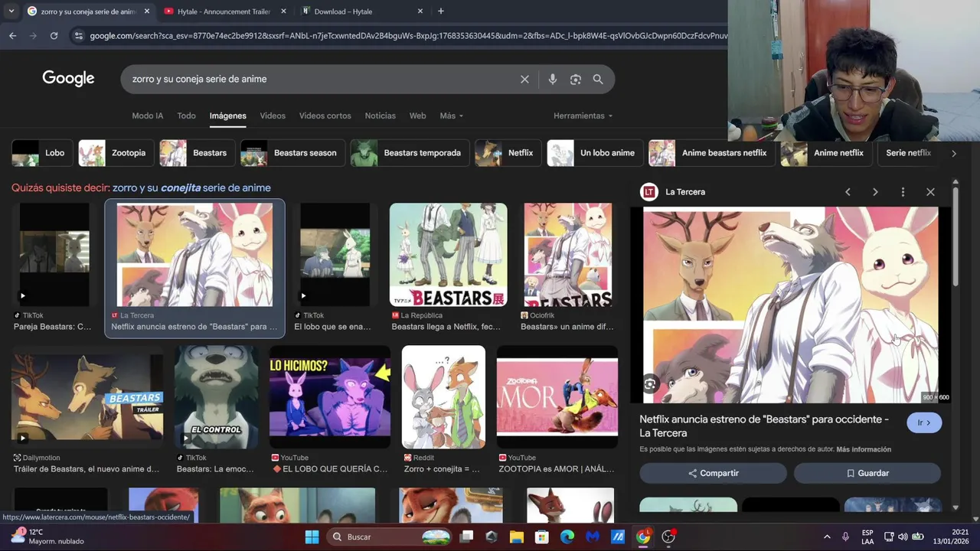
Task: Search this image with the Lens icon on the preview
Action: [650, 384]
